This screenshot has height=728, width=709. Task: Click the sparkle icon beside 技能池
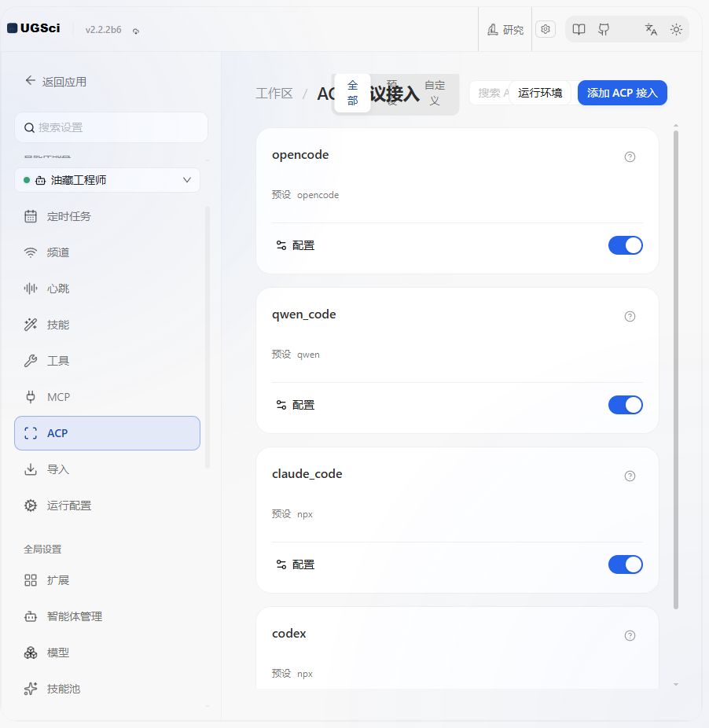[x=31, y=689]
